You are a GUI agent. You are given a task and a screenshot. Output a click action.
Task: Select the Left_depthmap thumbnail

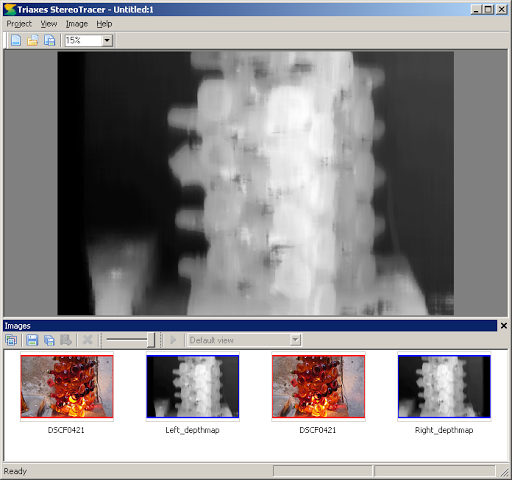click(x=193, y=387)
